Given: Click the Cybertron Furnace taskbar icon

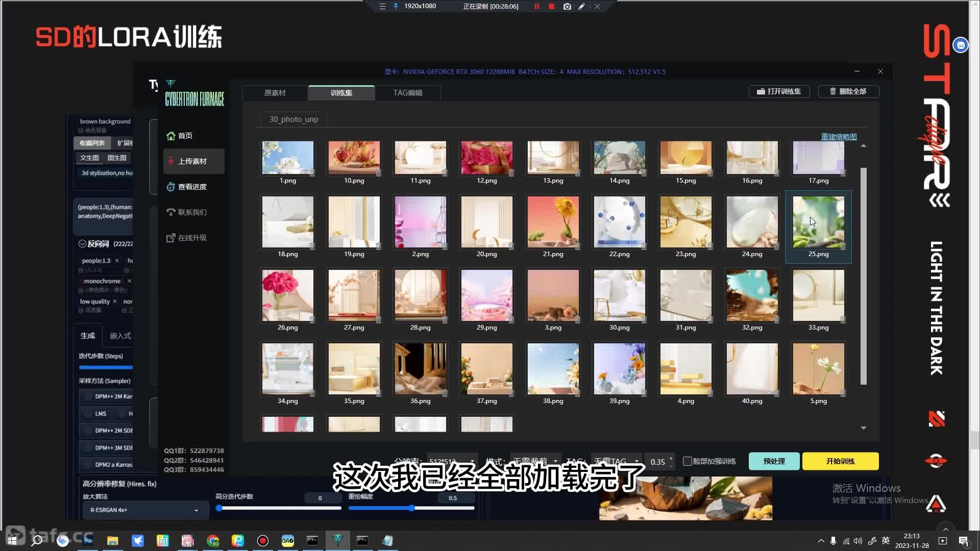Looking at the screenshot, I should pos(338,540).
